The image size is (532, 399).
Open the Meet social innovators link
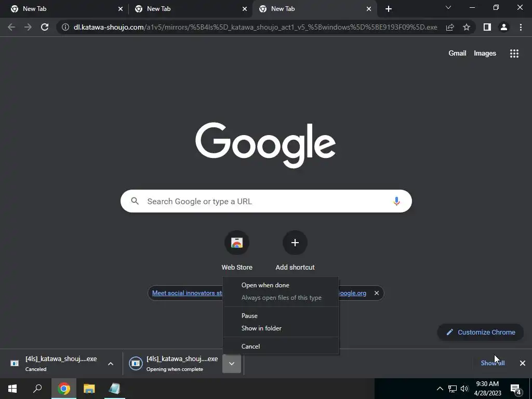click(187, 293)
